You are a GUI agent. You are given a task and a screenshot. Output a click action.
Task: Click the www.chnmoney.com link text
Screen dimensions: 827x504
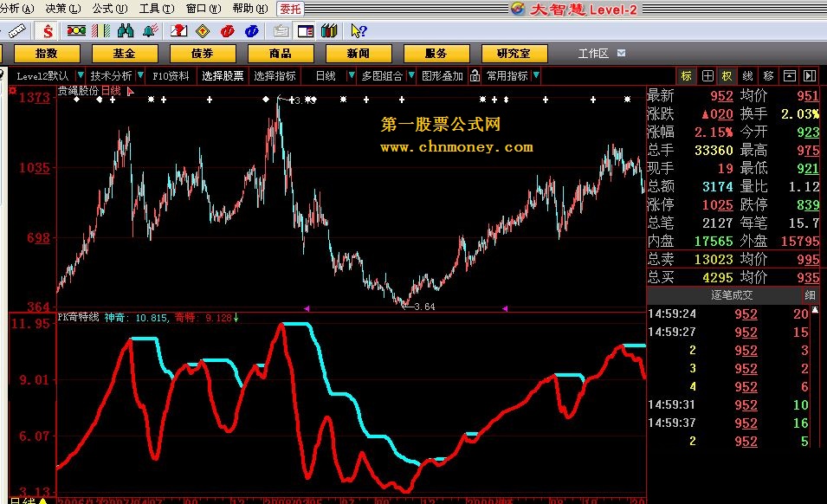click(x=456, y=147)
